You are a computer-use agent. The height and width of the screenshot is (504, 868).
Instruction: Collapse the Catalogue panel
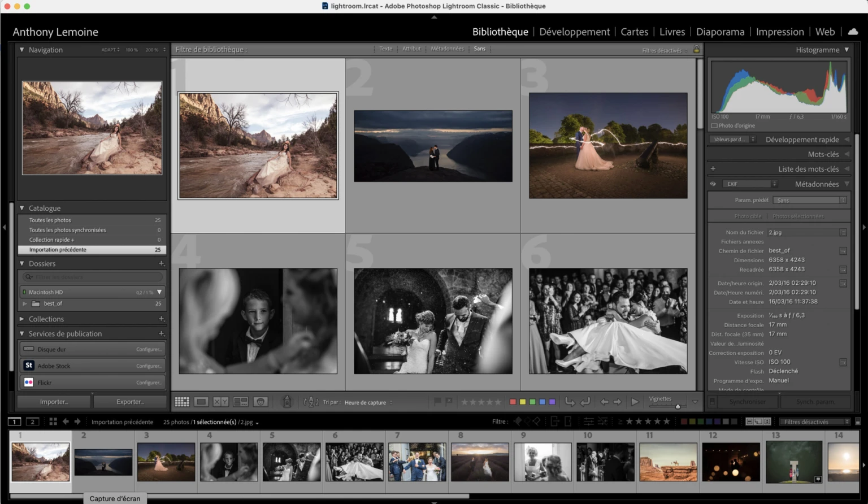(22, 208)
